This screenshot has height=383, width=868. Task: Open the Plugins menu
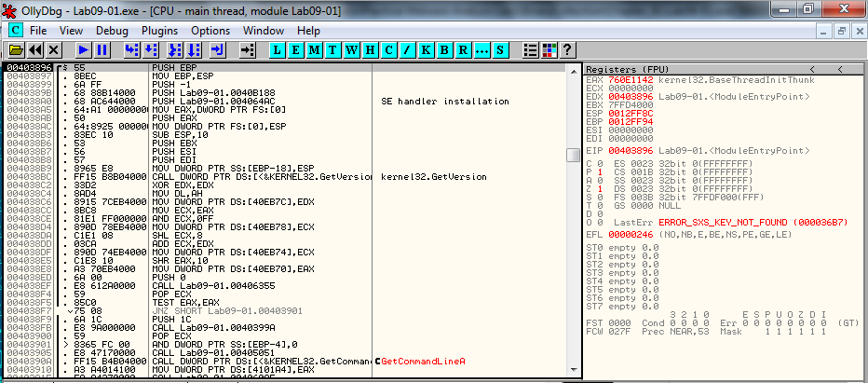click(159, 31)
